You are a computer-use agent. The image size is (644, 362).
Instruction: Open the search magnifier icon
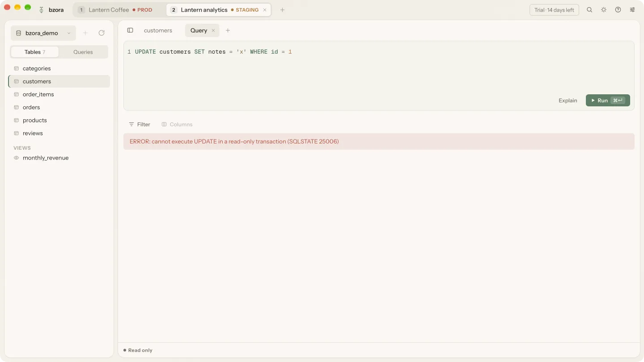click(589, 10)
